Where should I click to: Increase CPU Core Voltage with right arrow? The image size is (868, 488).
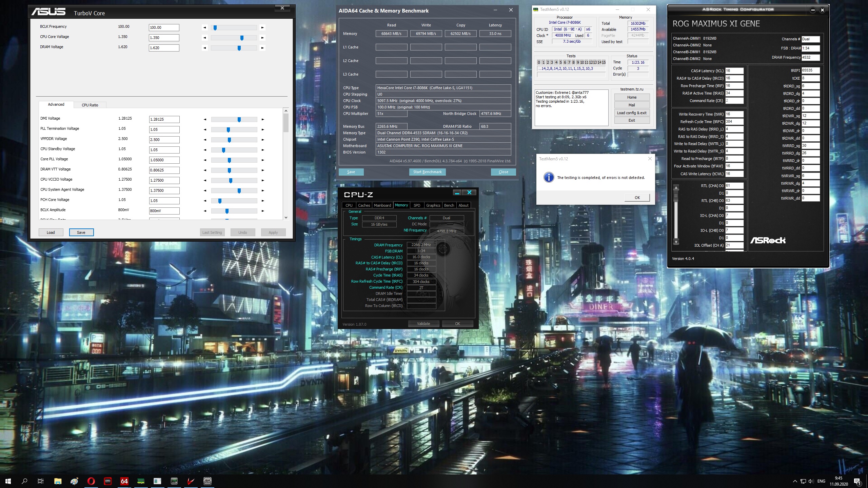[262, 38]
